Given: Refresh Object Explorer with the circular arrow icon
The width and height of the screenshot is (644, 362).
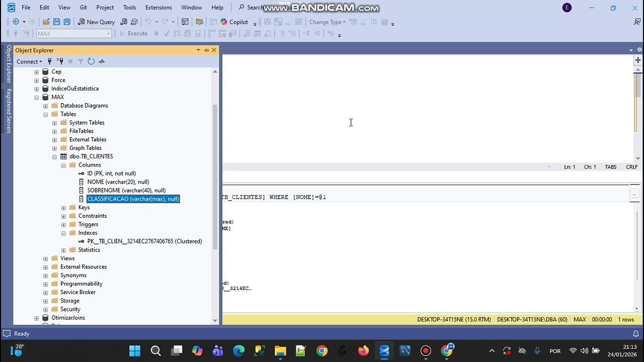Looking at the screenshot, I should pos(91,61).
